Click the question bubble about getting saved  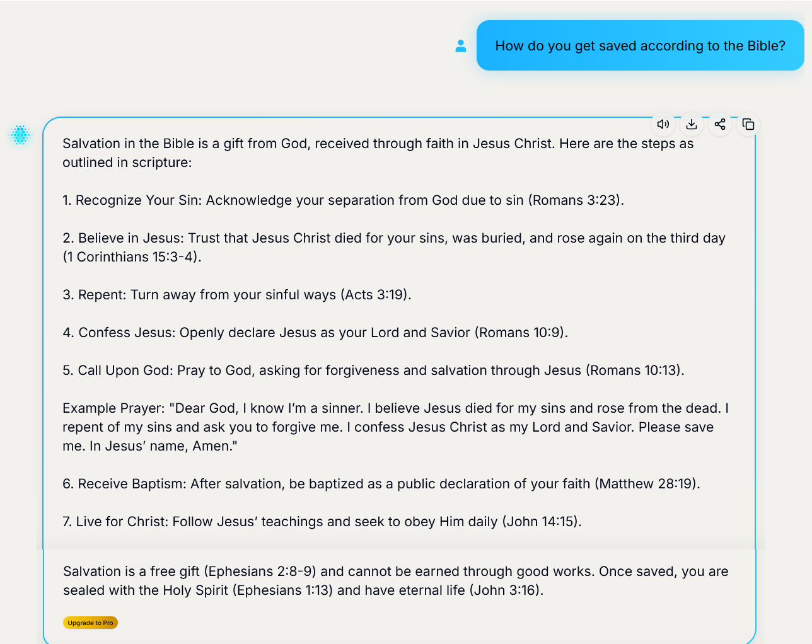coord(640,45)
